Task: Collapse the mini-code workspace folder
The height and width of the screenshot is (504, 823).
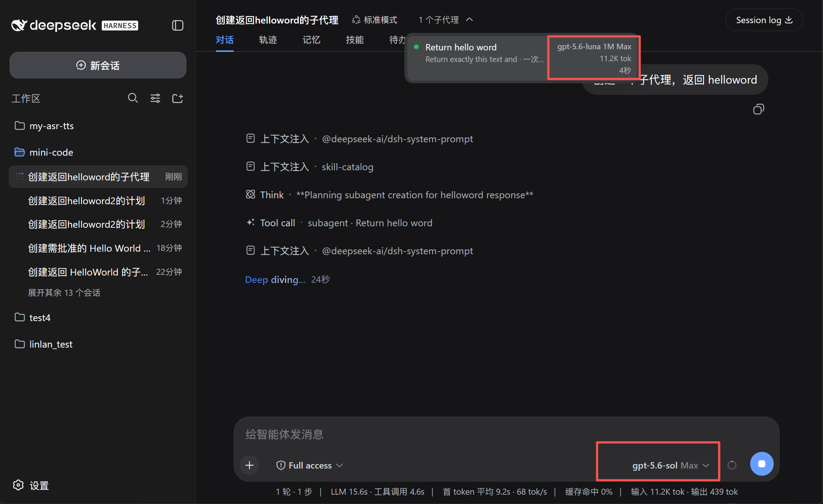Action: pos(98,152)
